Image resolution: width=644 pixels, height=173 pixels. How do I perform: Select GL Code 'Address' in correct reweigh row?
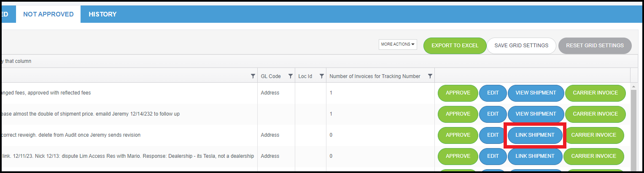click(270, 135)
